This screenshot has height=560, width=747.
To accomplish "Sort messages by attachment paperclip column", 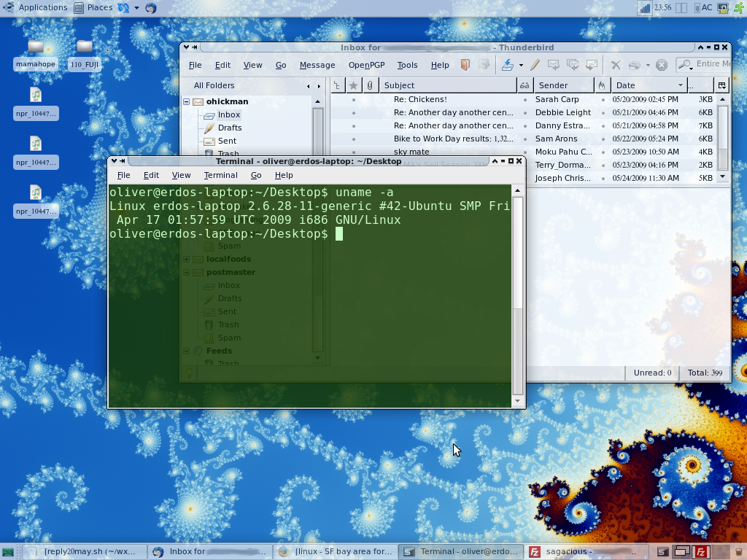I will [x=370, y=85].
